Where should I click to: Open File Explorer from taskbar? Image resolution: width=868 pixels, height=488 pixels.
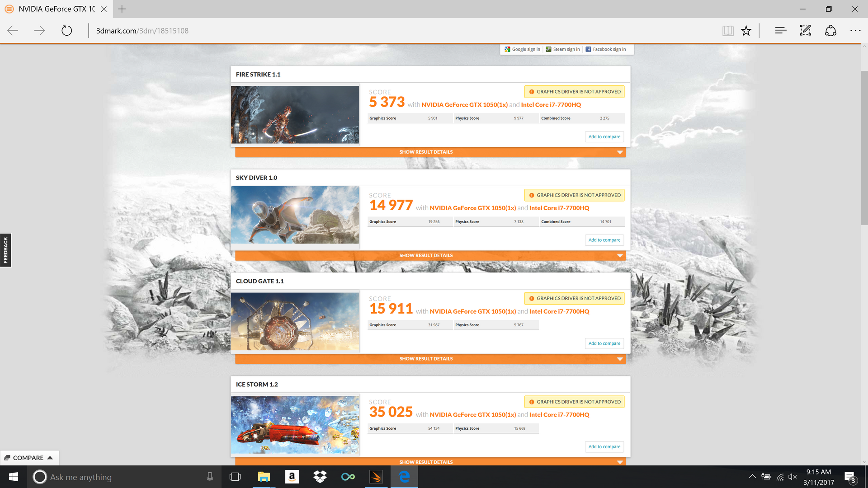(264, 477)
